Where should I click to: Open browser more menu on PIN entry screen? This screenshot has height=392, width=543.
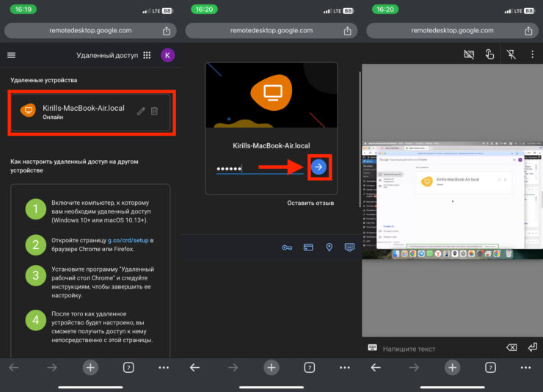(345, 368)
